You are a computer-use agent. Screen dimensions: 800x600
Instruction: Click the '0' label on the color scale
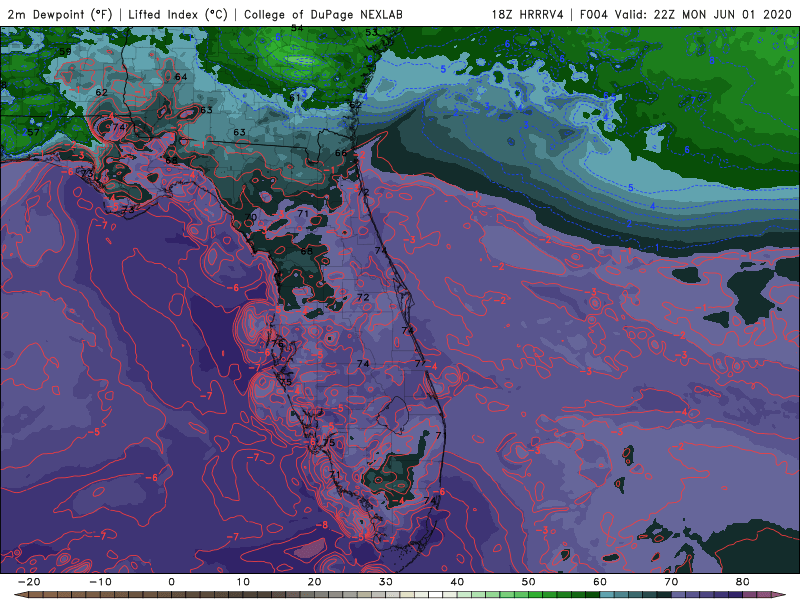(171, 582)
